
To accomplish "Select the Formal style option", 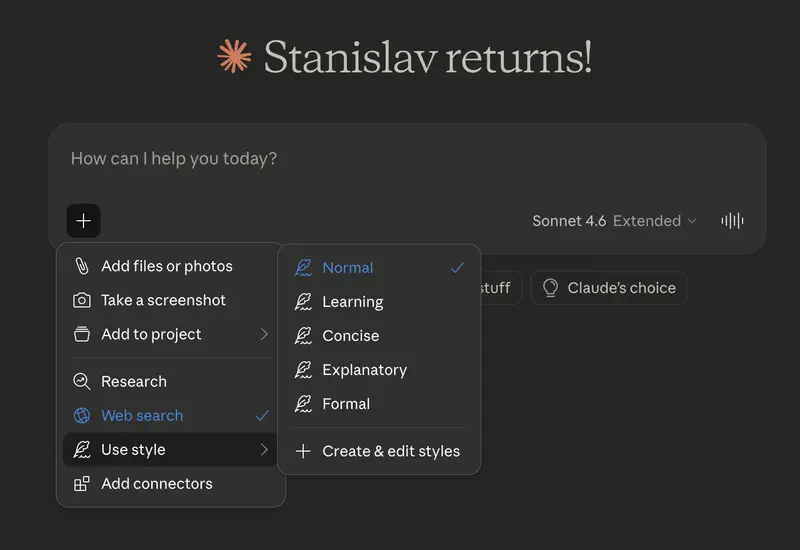I will pos(346,404).
